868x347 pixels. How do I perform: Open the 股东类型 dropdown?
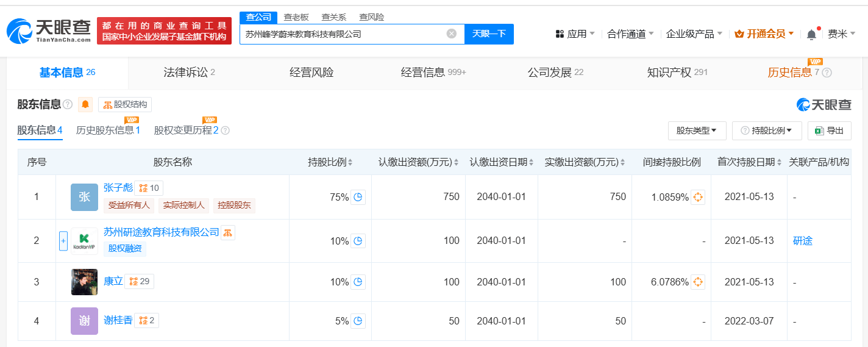pyautogui.click(x=697, y=131)
